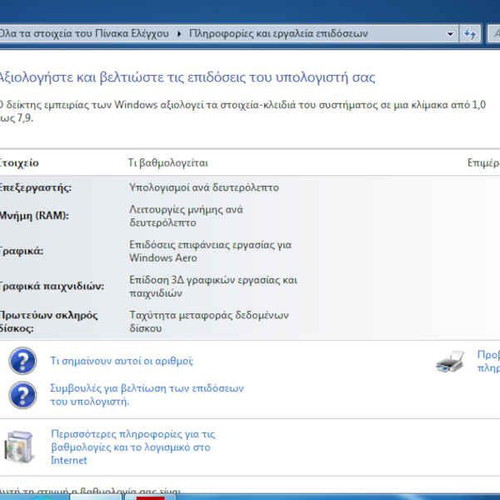Open 'Περισσότερες πληροφορίες για τις βαθμολογίες' link

[133, 447]
